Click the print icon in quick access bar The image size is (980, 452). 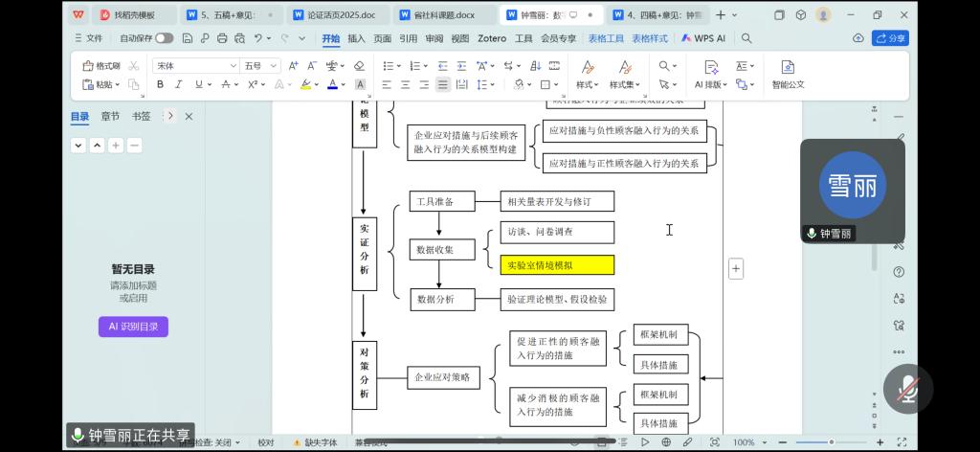click(x=222, y=38)
